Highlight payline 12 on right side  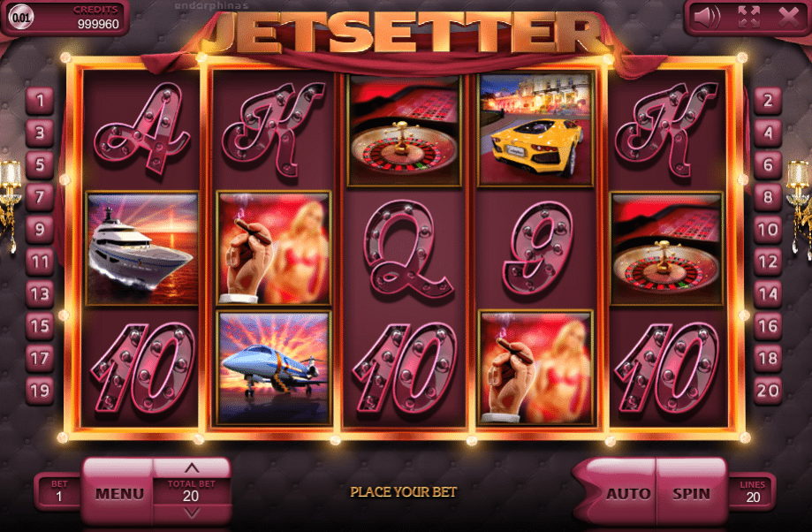768,262
